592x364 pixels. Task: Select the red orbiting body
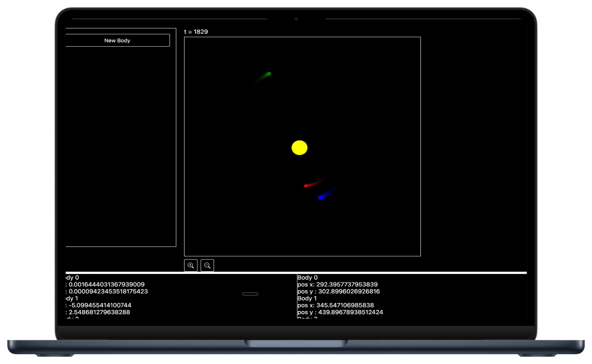pos(306,186)
